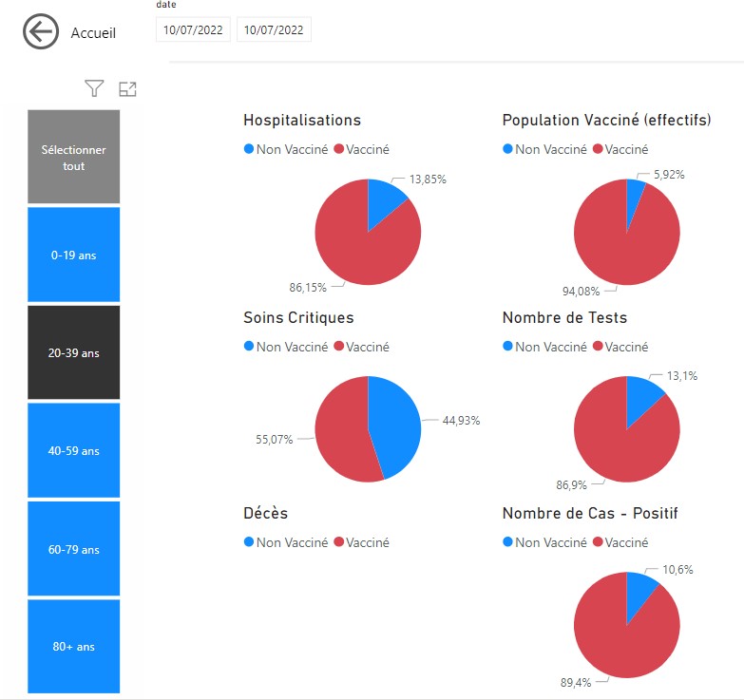The width and height of the screenshot is (744, 700).
Task: Click the focus mode expand icon
Action: (x=127, y=89)
